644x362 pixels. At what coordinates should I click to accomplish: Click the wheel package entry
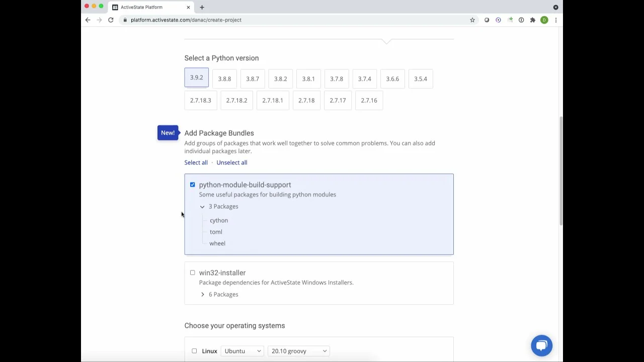point(217,243)
